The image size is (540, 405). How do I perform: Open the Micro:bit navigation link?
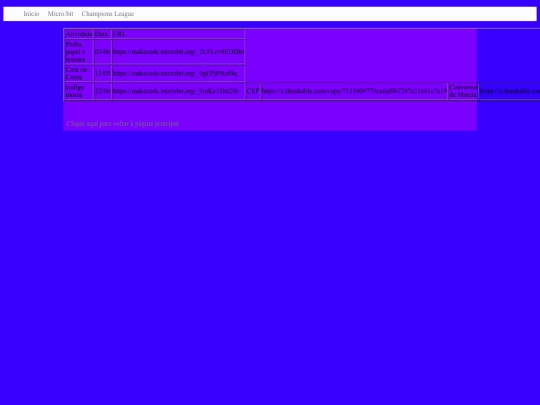(61, 14)
